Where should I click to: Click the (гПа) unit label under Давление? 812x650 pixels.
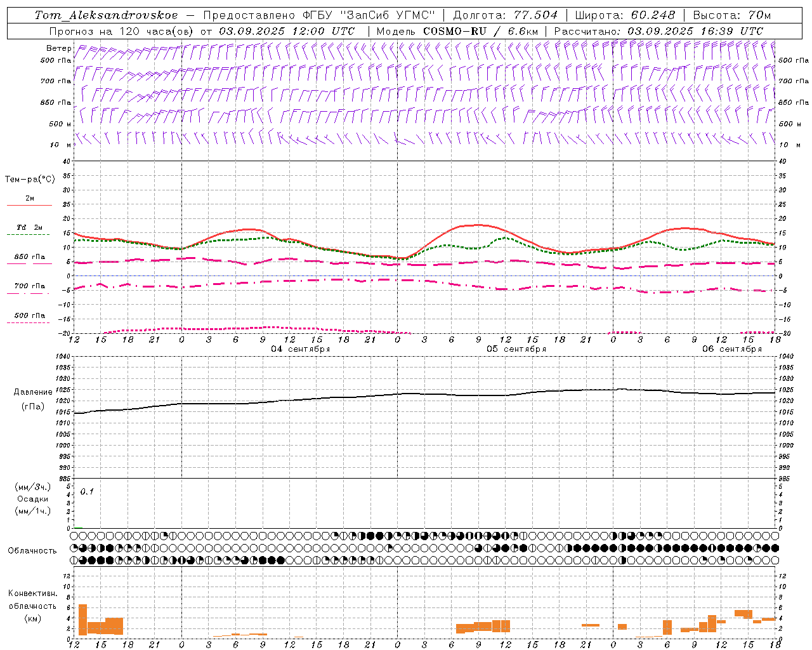coord(33,406)
